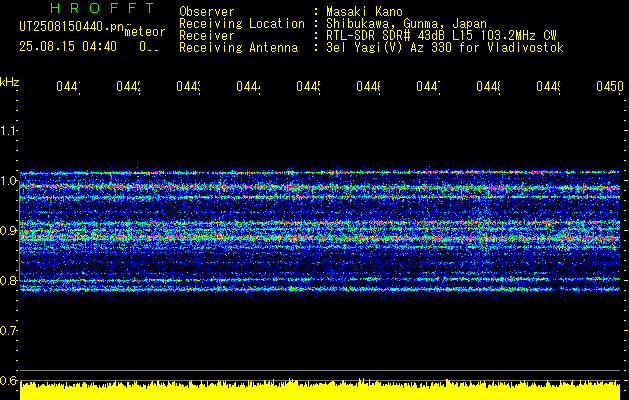This screenshot has height=400, width=629.
Task: Click the 0.6 kHz axis label
Action: tap(8, 380)
